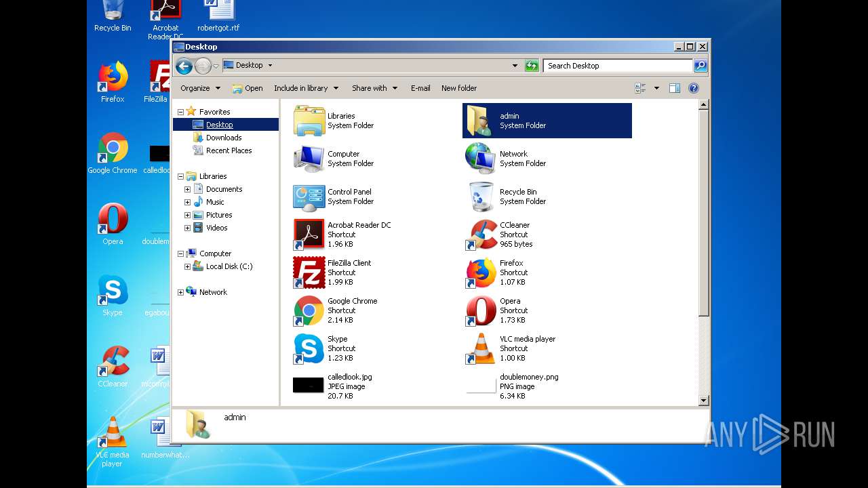Viewport: 868px width, 488px height.
Task: Click the Change your view icon
Action: [640, 88]
